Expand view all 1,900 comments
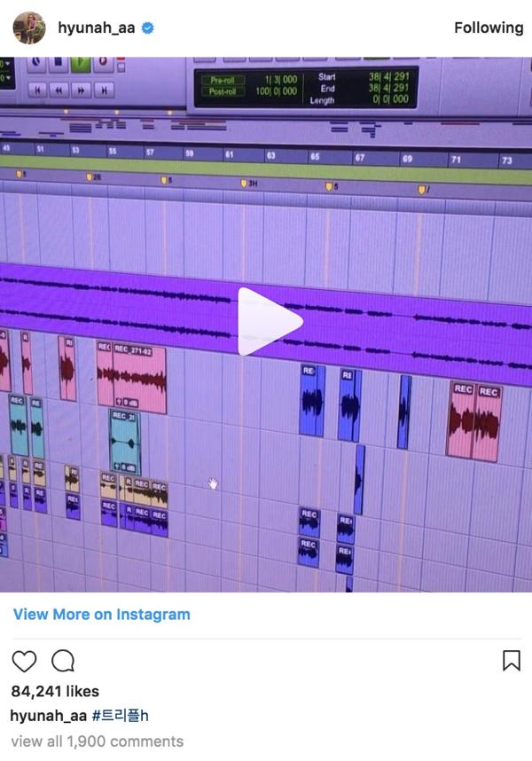This screenshot has width=532, height=761. (x=97, y=741)
